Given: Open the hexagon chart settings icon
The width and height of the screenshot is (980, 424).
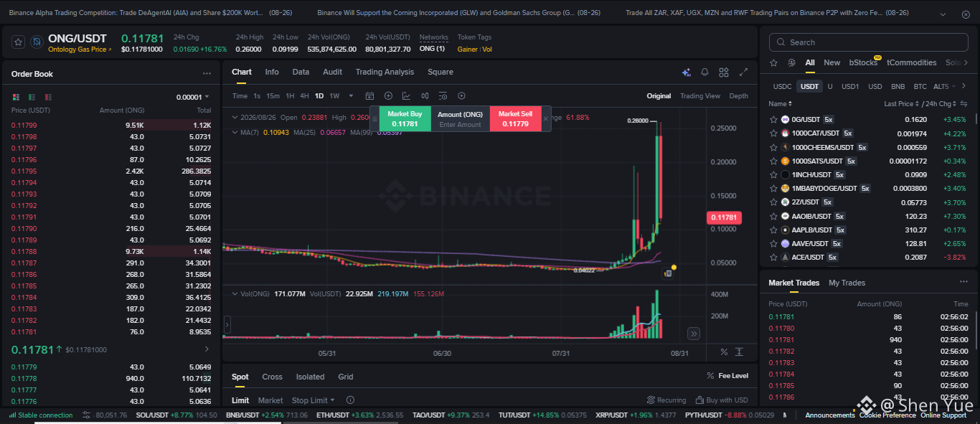Looking at the screenshot, I should click(461, 95).
